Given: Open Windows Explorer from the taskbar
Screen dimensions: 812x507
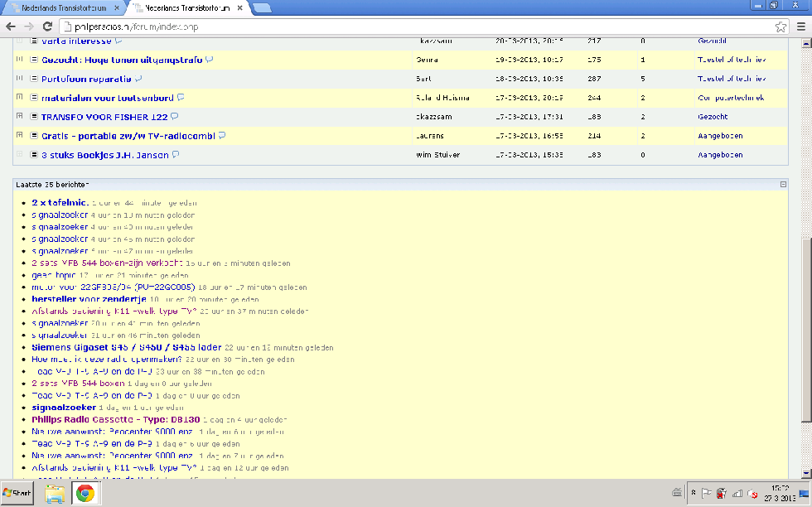Looking at the screenshot, I should point(55,493).
